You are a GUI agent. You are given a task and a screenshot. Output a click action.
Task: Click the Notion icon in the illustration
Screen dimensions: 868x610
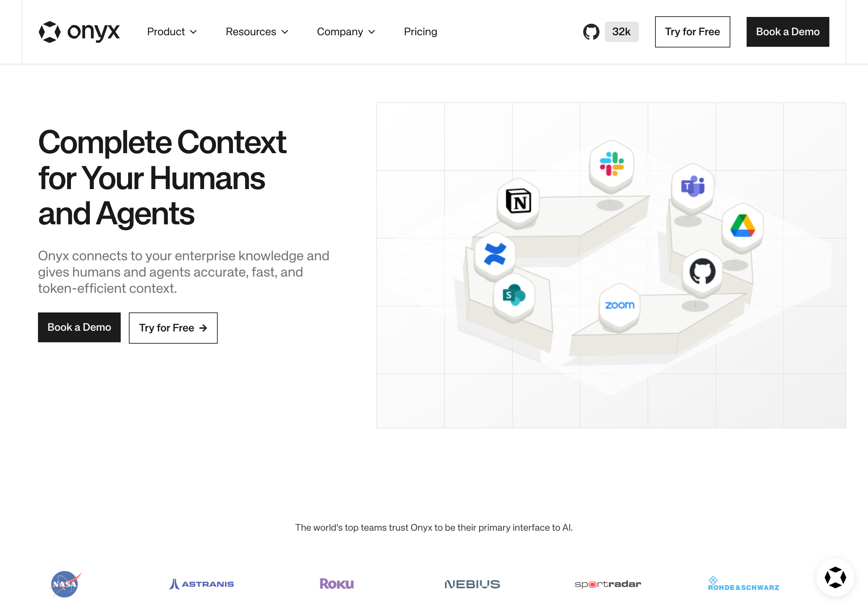click(518, 201)
